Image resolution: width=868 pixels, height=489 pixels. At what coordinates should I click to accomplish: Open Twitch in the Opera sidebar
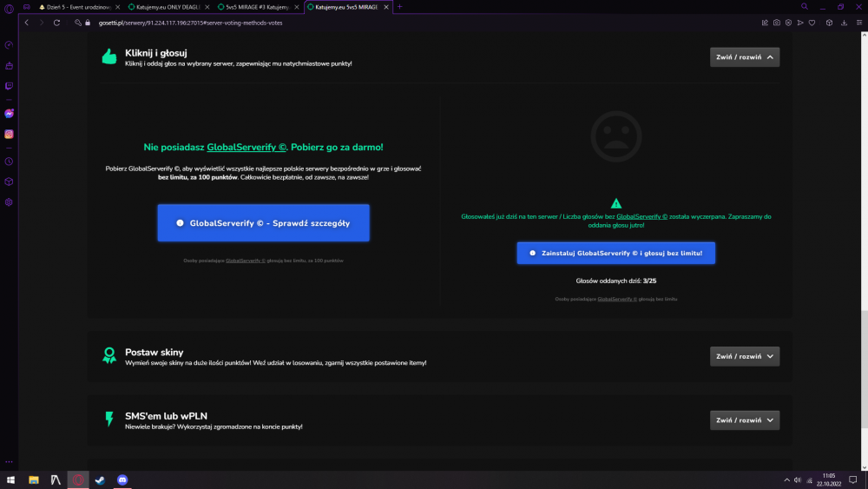9,86
